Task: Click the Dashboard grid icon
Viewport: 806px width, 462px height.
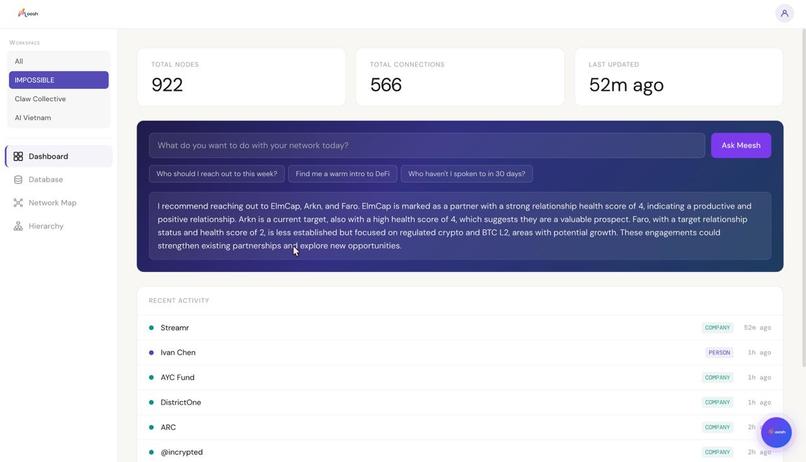Action: pyautogui.click(x=18, y=156)
